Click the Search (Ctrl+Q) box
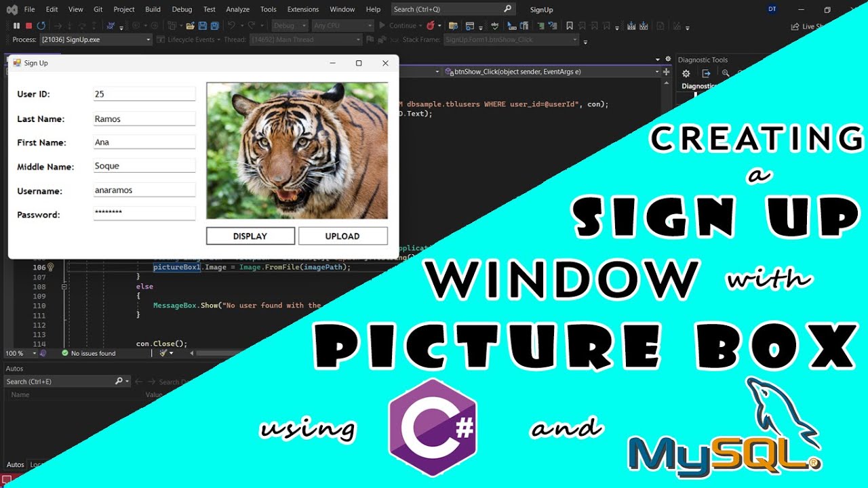Viewport: 868px width, 488px height. pyautogui.click(x=453, y=9)
